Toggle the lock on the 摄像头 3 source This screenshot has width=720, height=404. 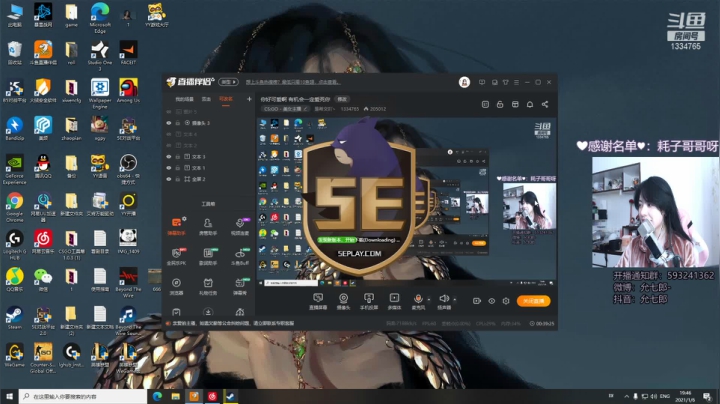click(x=177, y=123)
